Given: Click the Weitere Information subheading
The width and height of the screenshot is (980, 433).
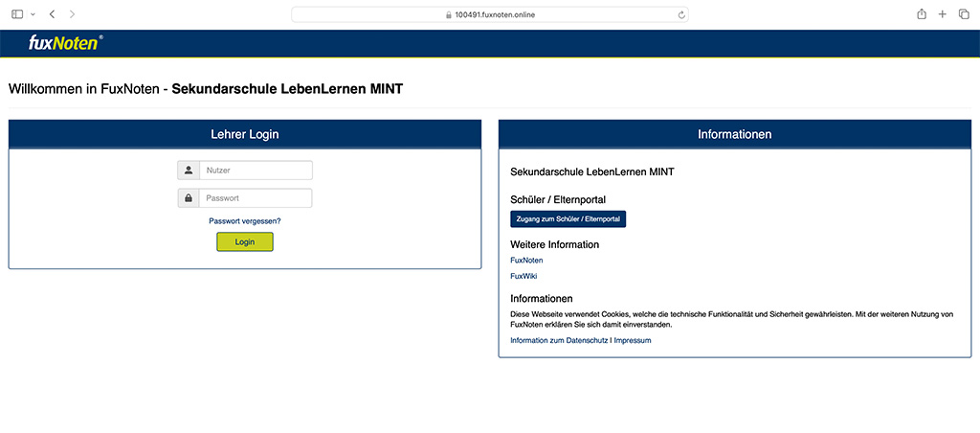Looking at the screenshot, I should point(555,244).
